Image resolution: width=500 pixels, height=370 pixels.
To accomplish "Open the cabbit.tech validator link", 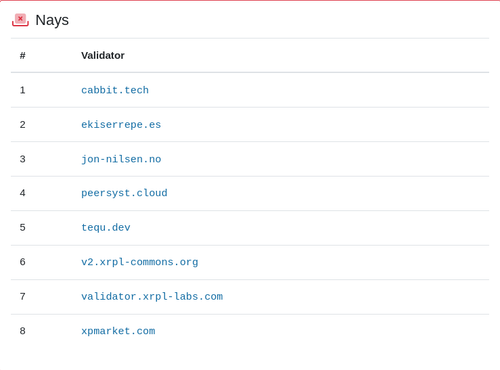I will (x=115, y=90).
